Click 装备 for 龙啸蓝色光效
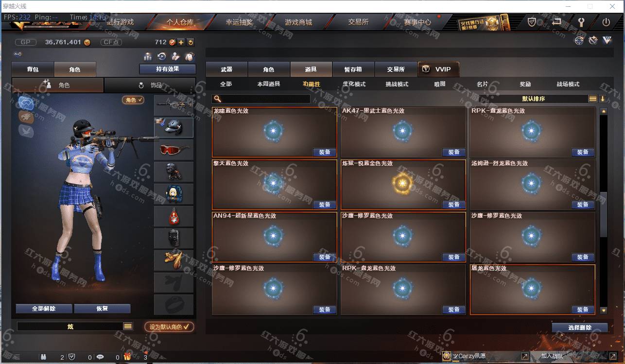 (325, 152)
